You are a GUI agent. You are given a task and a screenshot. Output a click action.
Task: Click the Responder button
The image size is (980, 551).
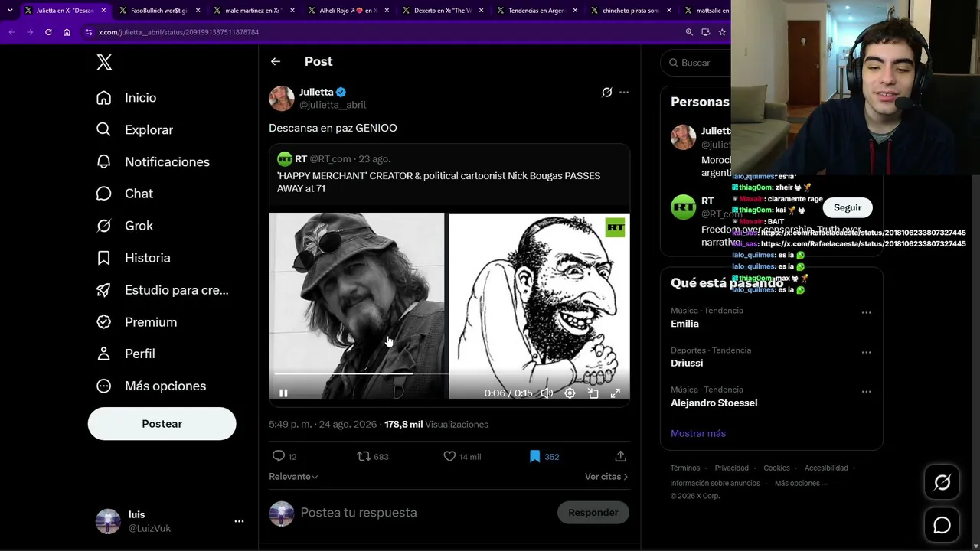coord(593,513)
